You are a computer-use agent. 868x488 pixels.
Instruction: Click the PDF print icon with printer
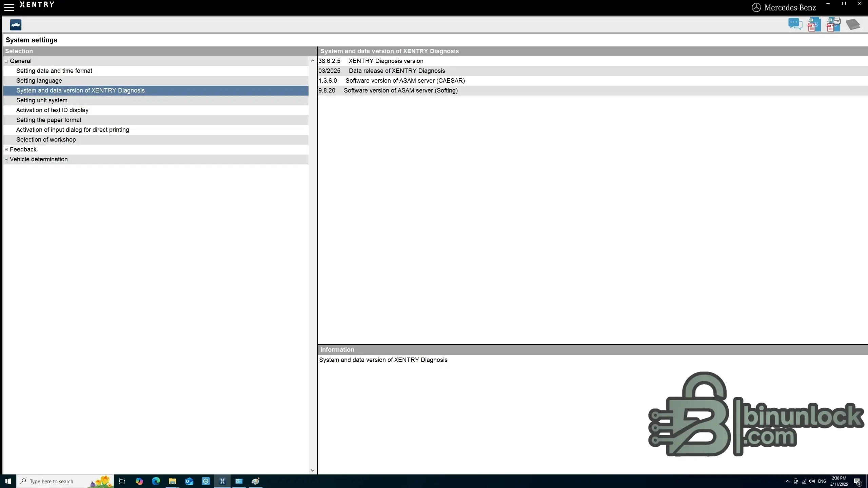(833, 24)
